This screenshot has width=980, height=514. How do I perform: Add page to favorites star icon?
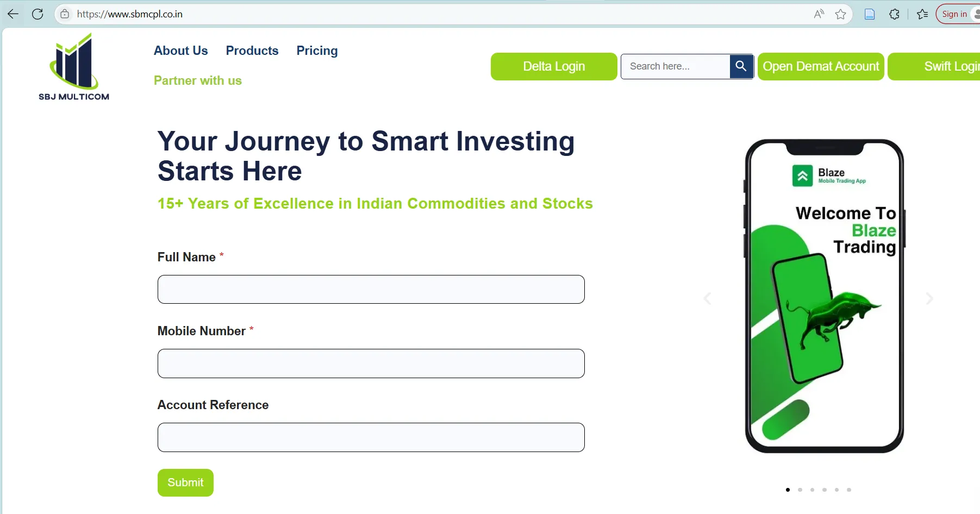pyautogui.click(x=841, y=14)
